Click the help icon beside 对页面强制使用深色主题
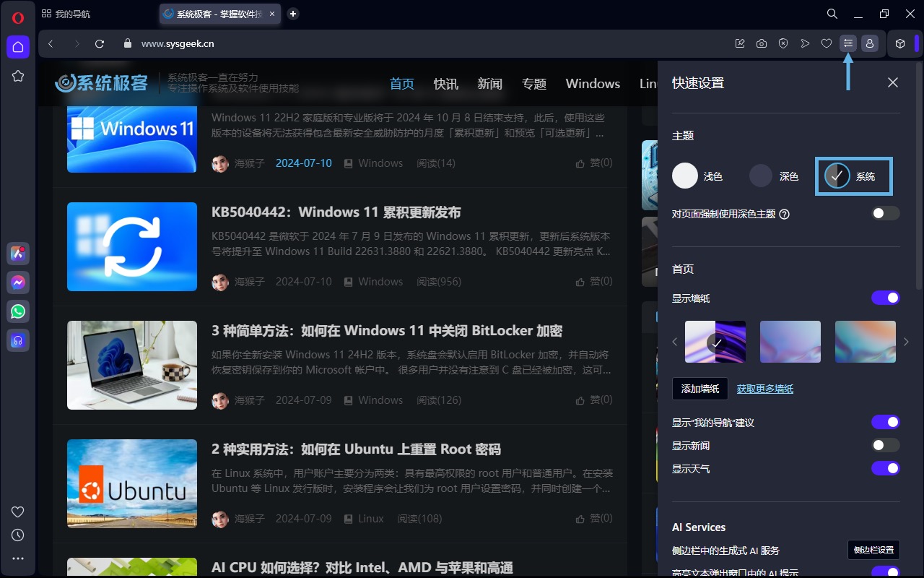 pyautogui.click(x=785, y=214)
